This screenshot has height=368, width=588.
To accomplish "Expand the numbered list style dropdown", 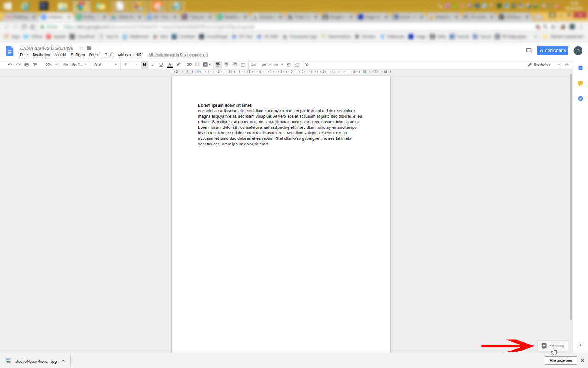I will pos(269,65).
